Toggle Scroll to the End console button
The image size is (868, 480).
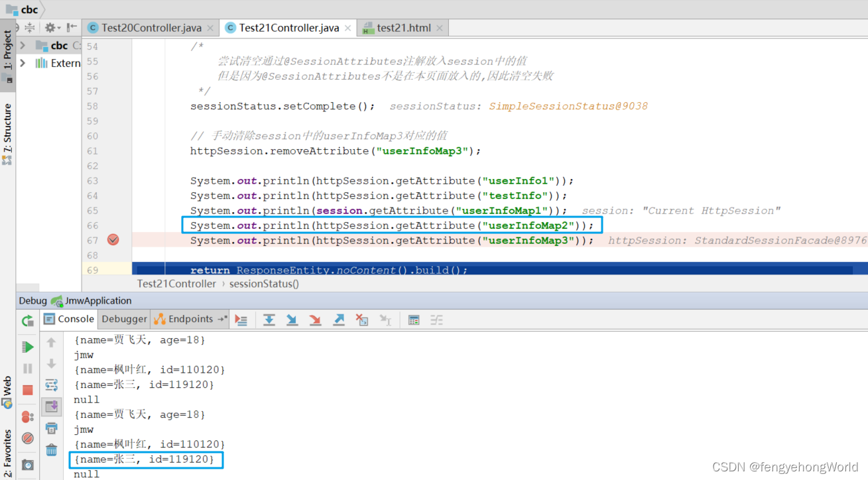(52, 406)
